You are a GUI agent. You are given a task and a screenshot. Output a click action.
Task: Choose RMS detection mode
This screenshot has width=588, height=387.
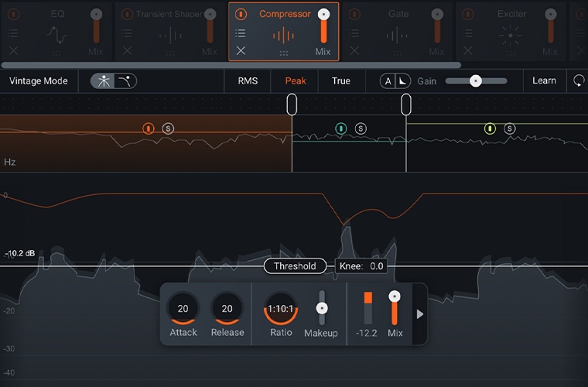tap(248, 81)
